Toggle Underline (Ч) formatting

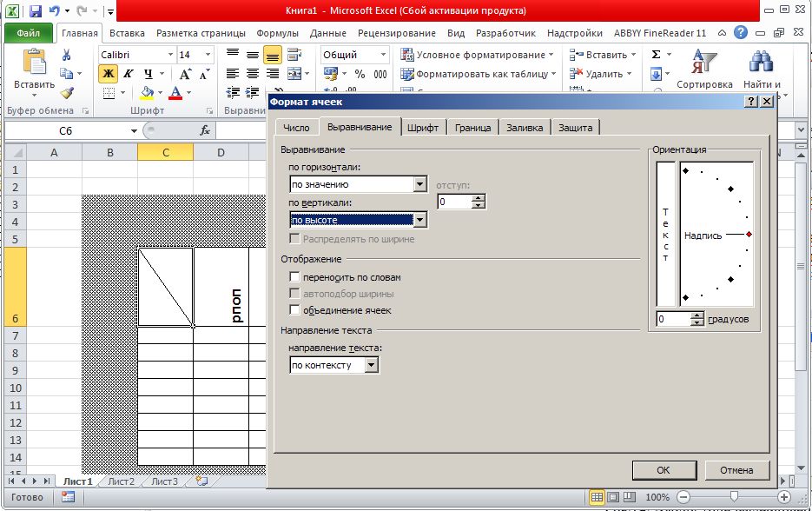point(149,74)
